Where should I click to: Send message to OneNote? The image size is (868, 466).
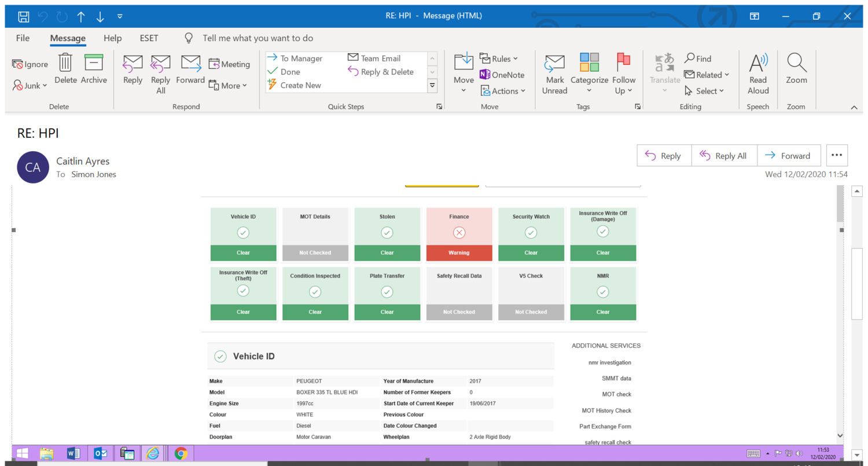point(502,75)
